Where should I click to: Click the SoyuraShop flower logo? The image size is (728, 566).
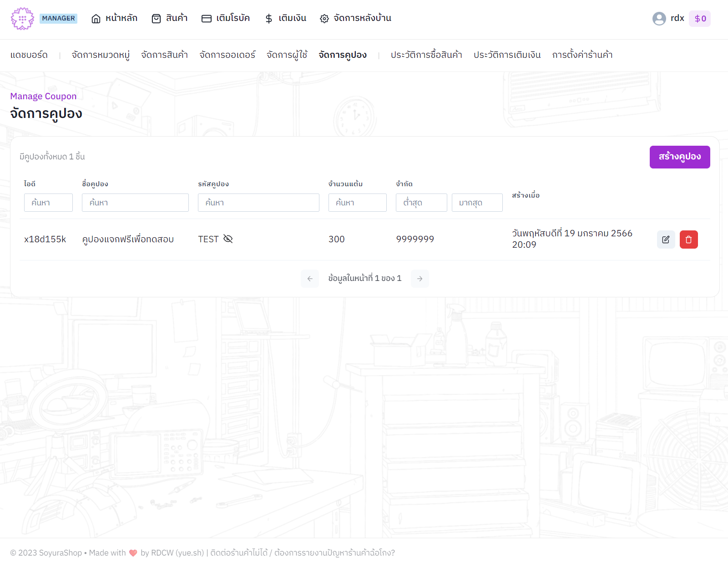coord(22,19)
